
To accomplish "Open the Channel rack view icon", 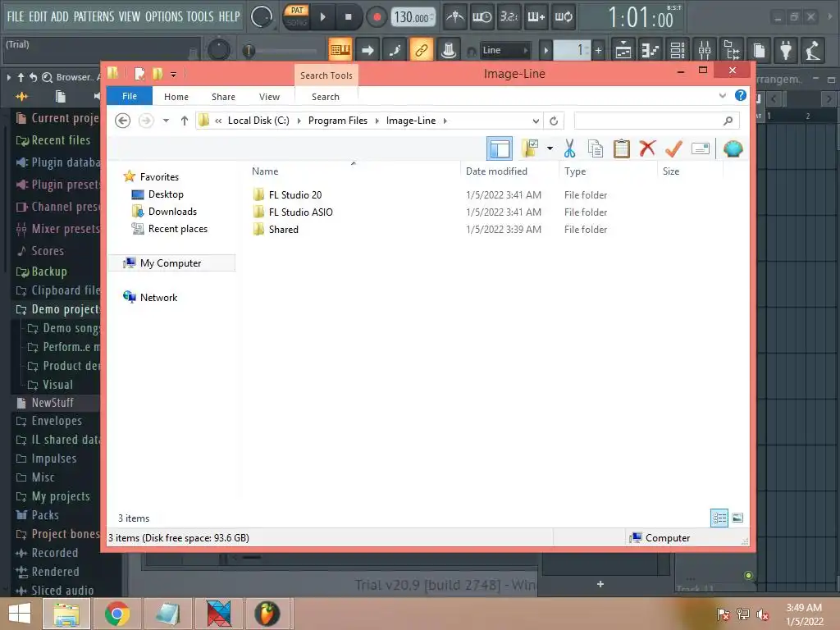I will tap(678, 50).
